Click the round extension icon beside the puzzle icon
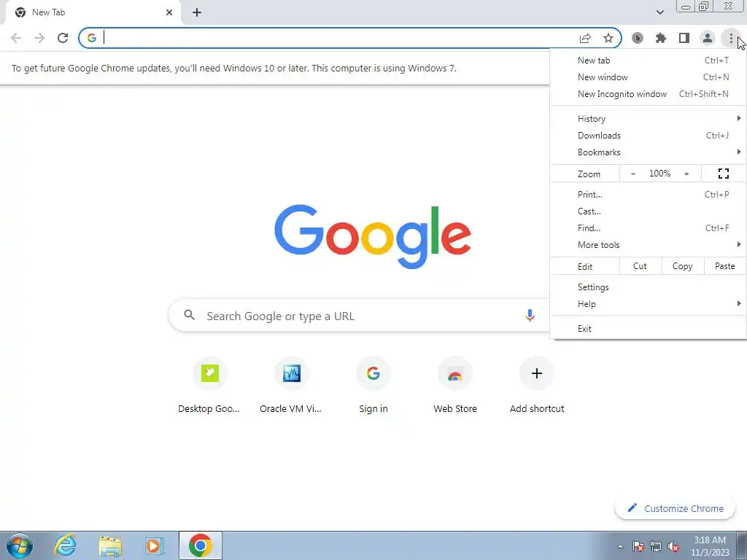747x560 pixels. [638, 38]
